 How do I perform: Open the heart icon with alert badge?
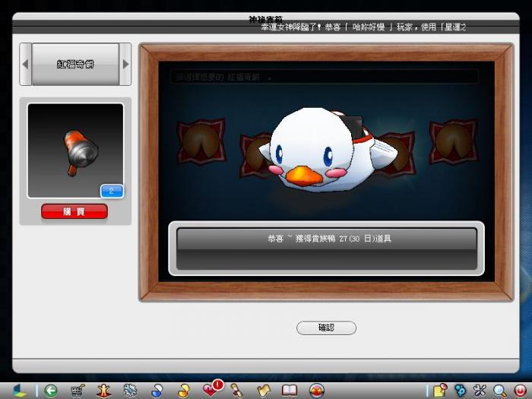click(x=212, y=389)
